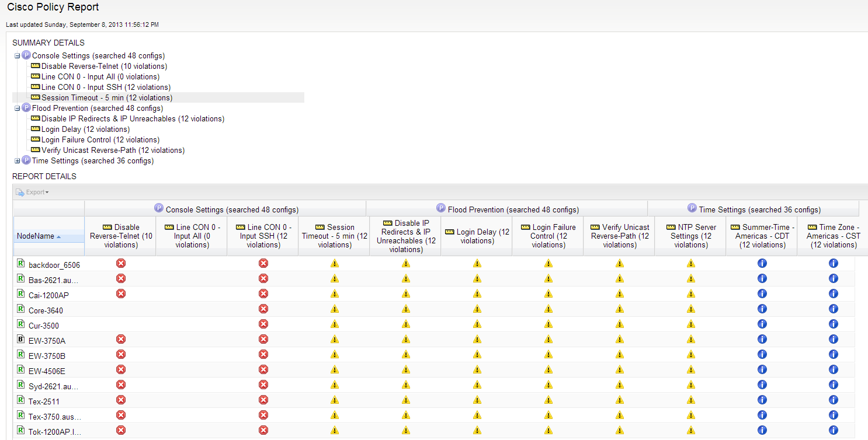The width and height of the screenshot is (868, 440).
Task: Click the Export icon in the report toolbar
Action: [x=20, y=193]
